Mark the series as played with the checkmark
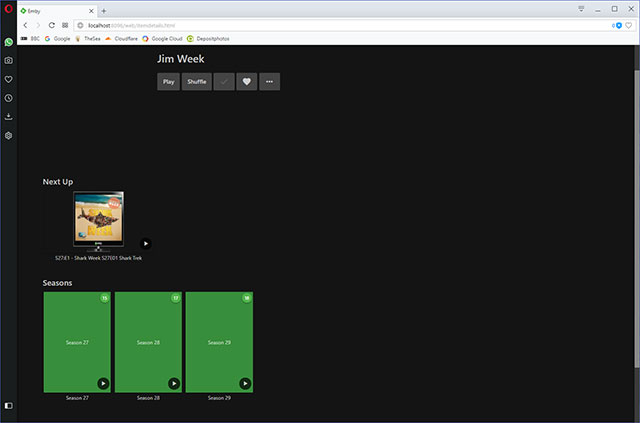 [x=224, y=82]
